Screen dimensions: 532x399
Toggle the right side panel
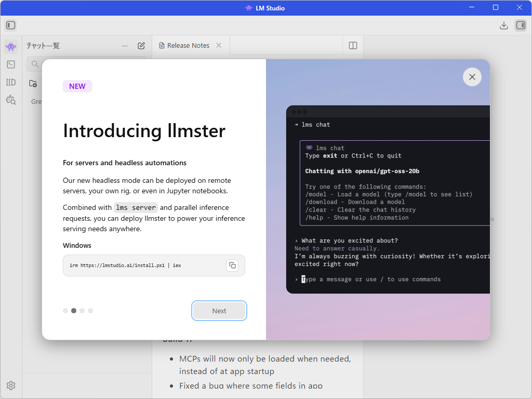pyautogui.click(x=522, y=25)
